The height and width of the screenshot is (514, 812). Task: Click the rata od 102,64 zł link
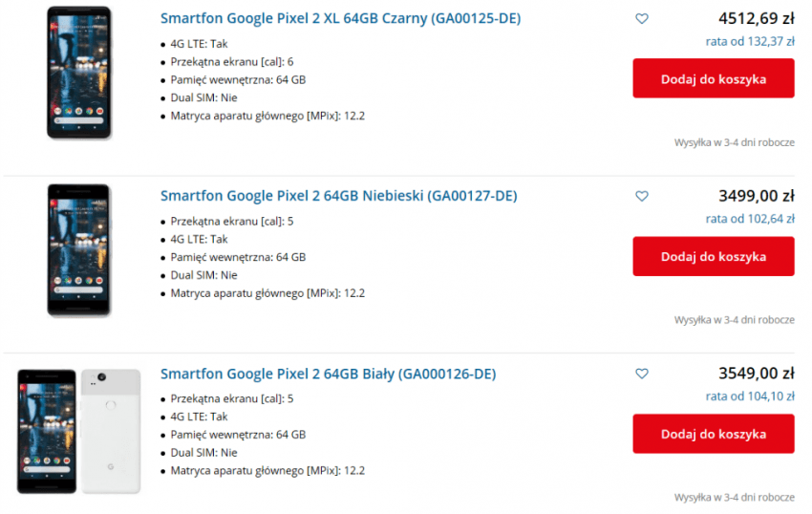750,219
